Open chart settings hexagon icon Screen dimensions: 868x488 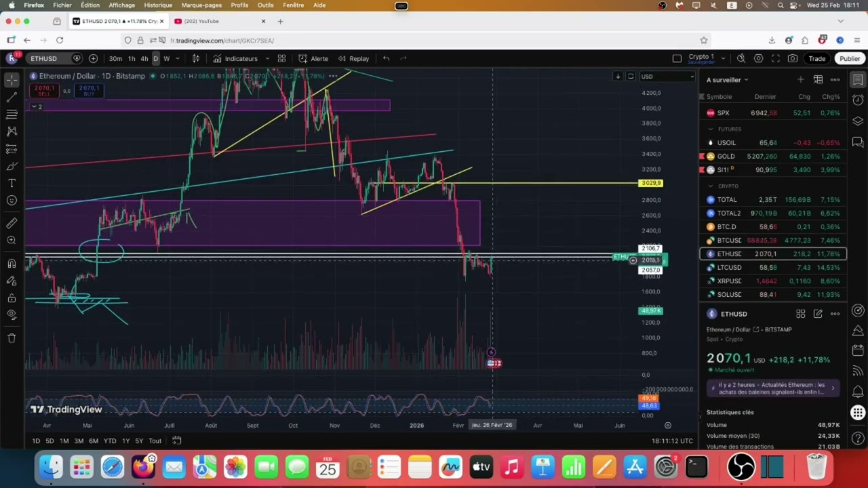(758, 58)
